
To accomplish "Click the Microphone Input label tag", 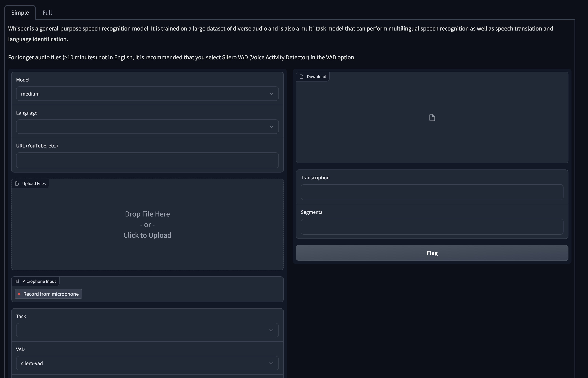I will (x=39, y=281).
